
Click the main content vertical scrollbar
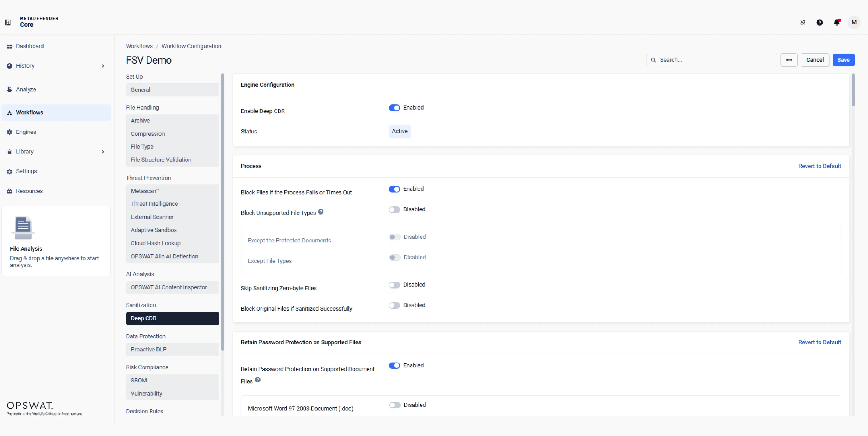pos(853,90)
